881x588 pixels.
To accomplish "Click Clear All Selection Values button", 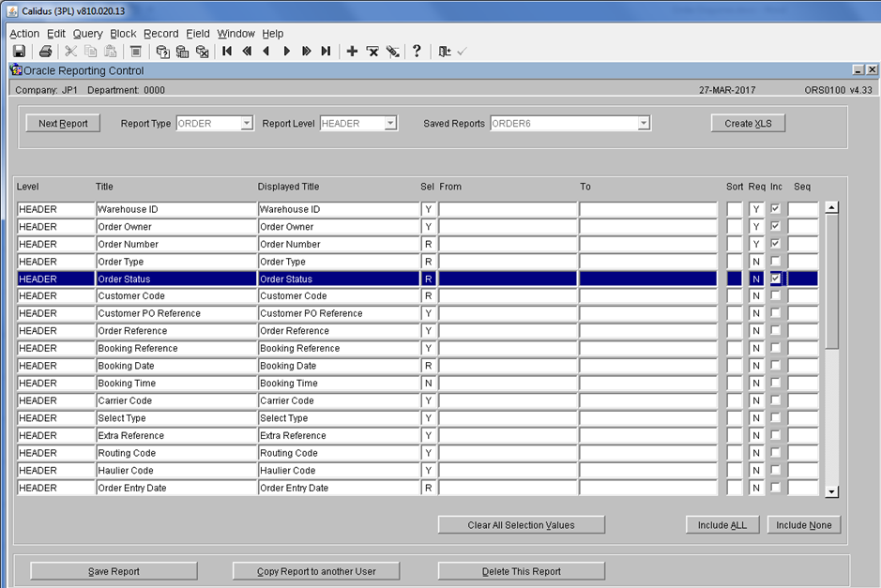I will (x=522, y=525).
